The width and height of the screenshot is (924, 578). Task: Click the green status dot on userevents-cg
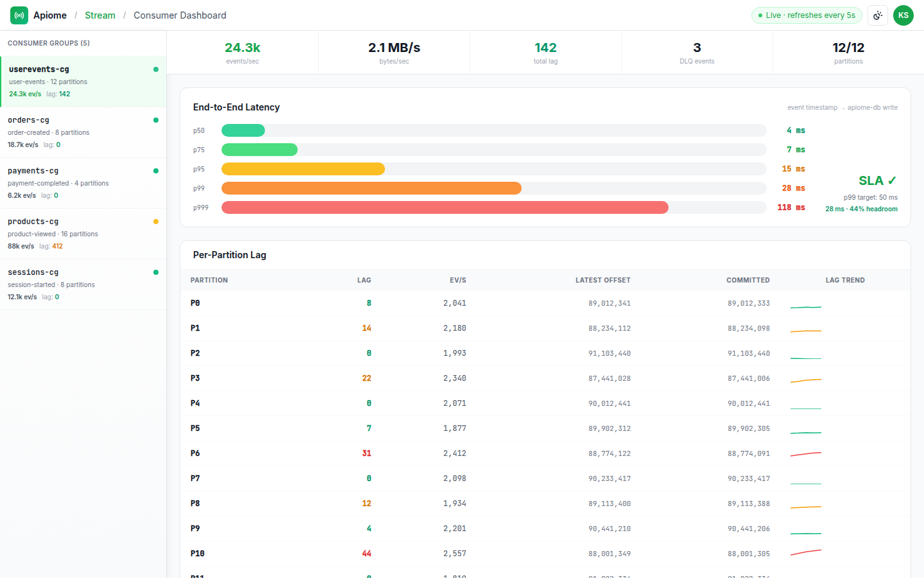click(x=156, y=69)
